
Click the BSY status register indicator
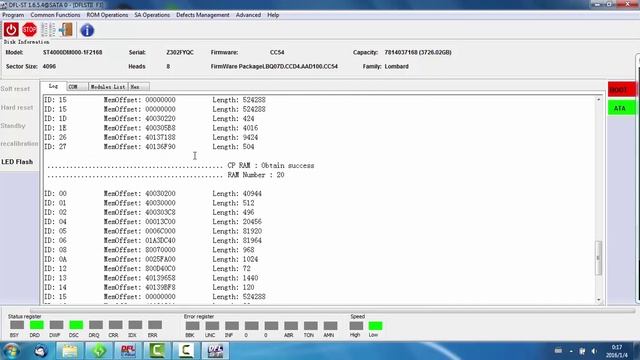pos(17,325)
